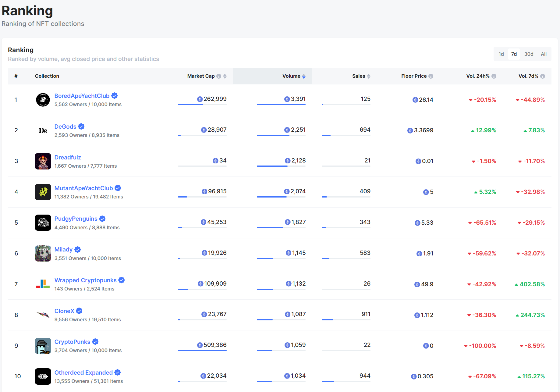
Task: Sort the table by Market Cap arrows
Action: tap(225, 76)
